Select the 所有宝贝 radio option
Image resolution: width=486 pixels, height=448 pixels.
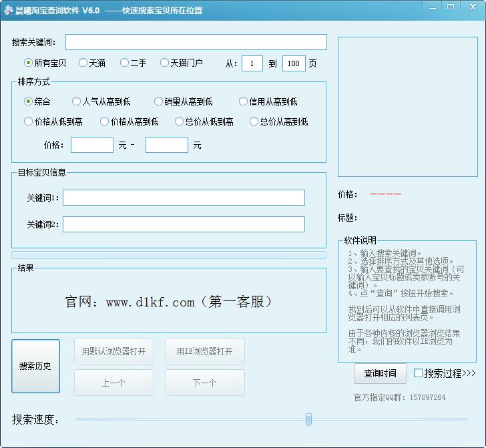pos(29,63)
